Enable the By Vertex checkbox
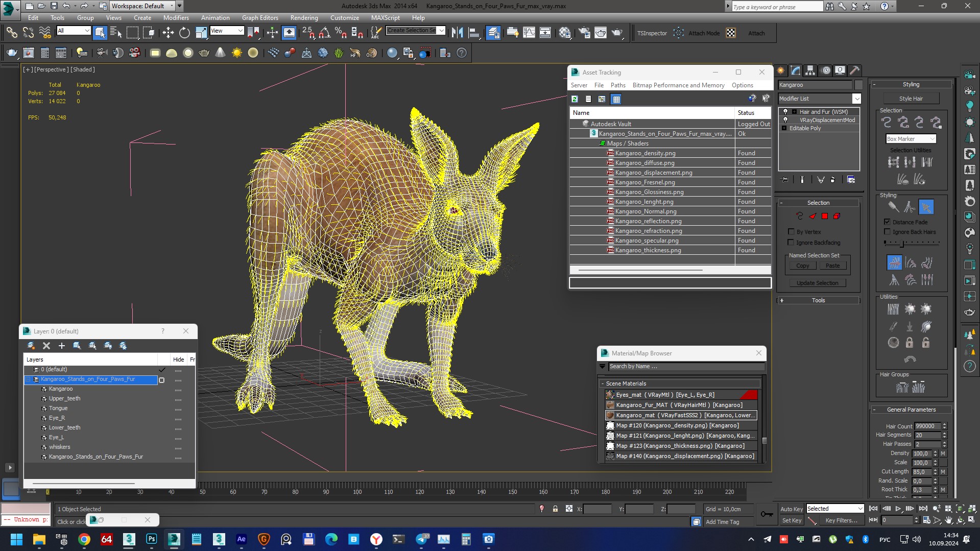980x551 pixels. pos(791,231)
